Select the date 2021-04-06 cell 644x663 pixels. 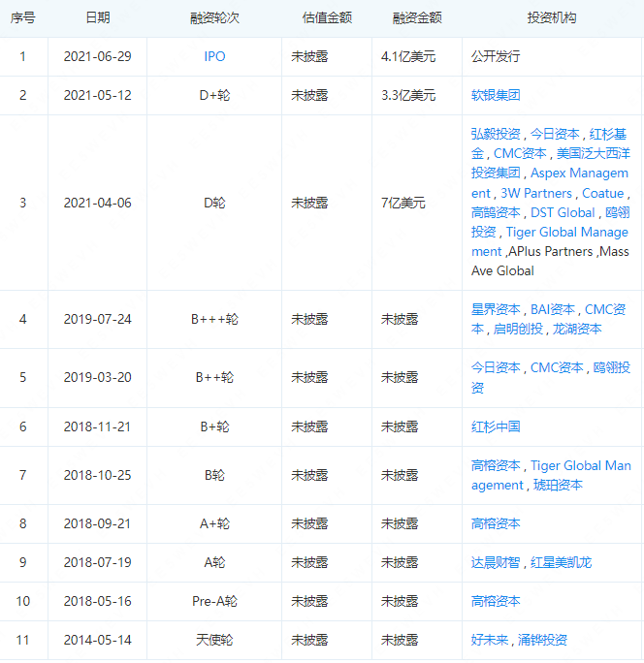click(97, 203)
